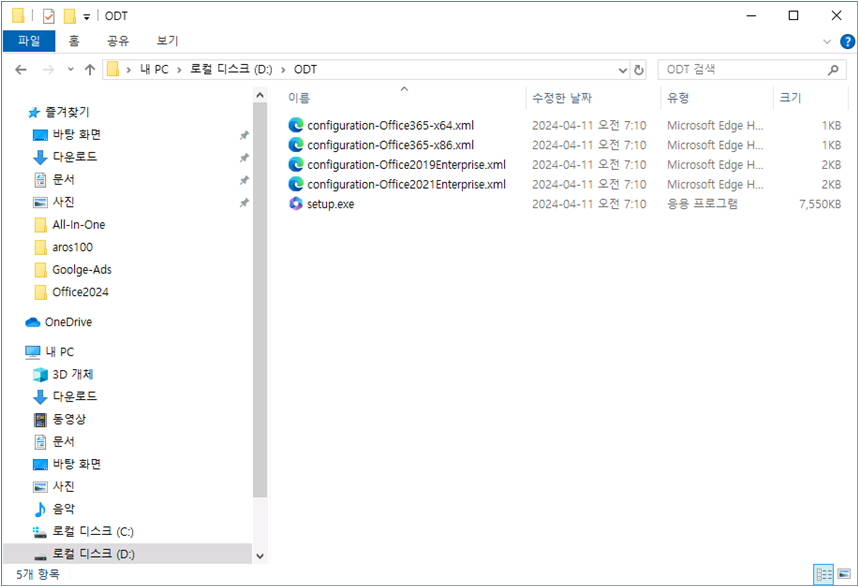Click the 응용 프로그램 type cell

click(x=702, y=204)
